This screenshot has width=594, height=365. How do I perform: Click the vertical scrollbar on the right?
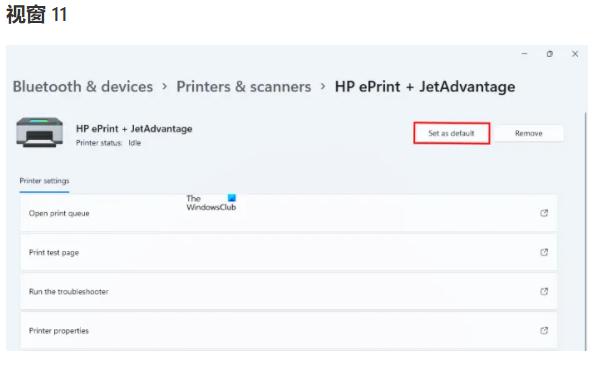[x=586, y=231]
